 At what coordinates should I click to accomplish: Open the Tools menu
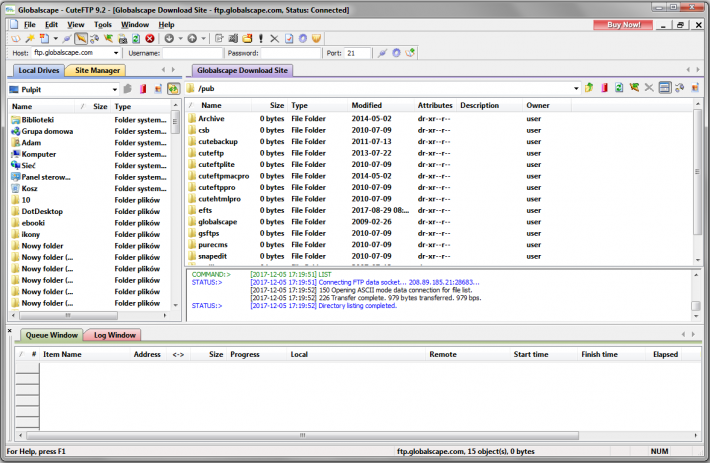[102, 25]
